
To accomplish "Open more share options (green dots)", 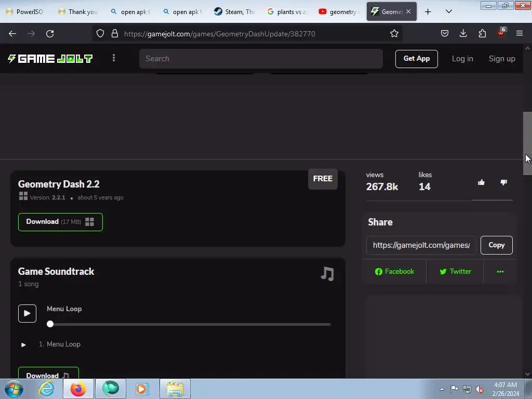I will (500, 271).
